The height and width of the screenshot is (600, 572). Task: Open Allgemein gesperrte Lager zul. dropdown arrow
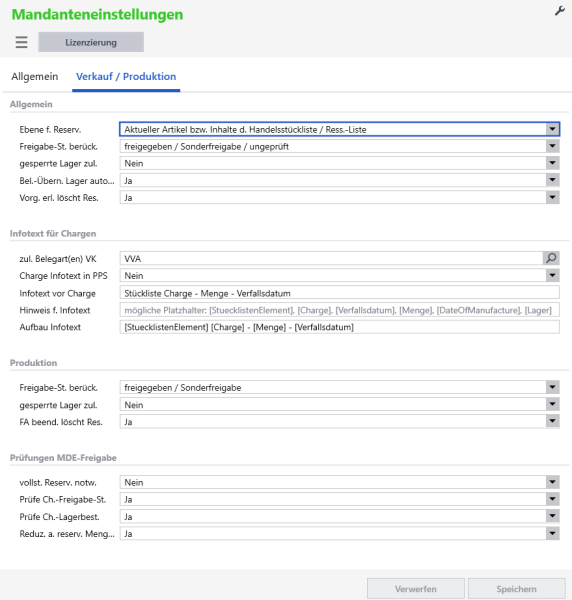552,163
